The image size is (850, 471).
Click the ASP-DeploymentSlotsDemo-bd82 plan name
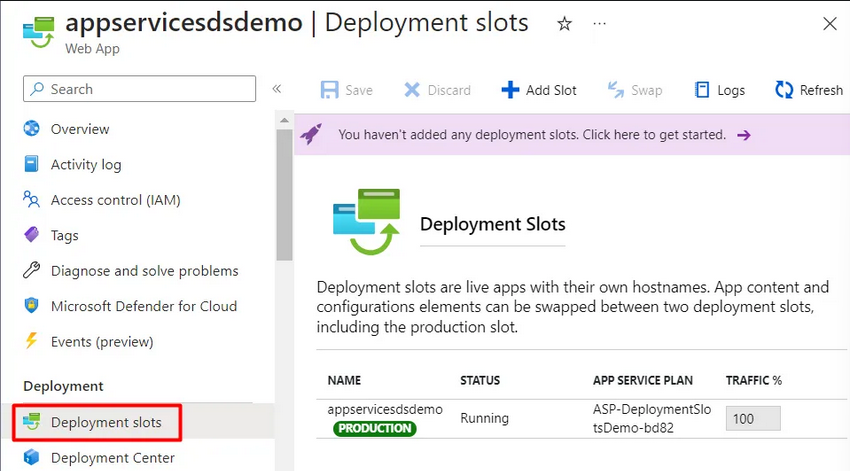[652, 418]
